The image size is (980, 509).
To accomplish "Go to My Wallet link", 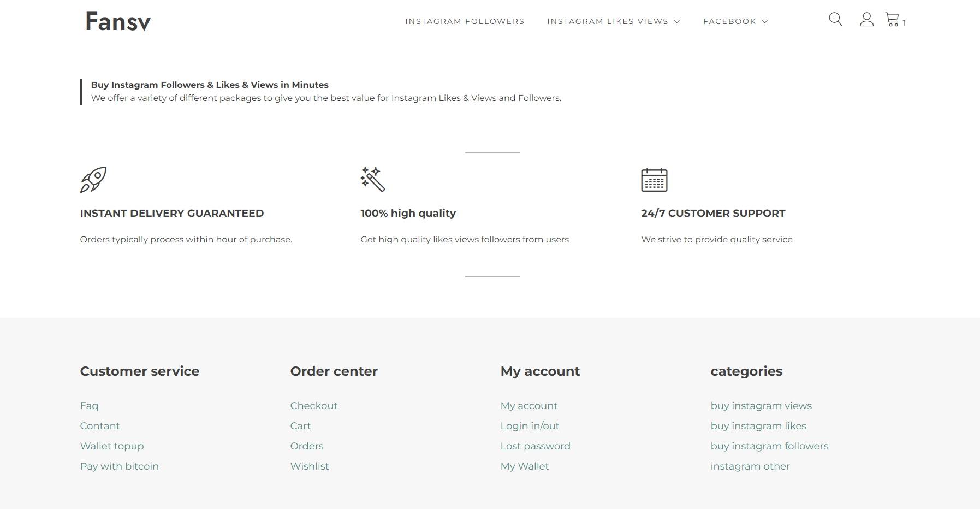I will tap(525, 466).
